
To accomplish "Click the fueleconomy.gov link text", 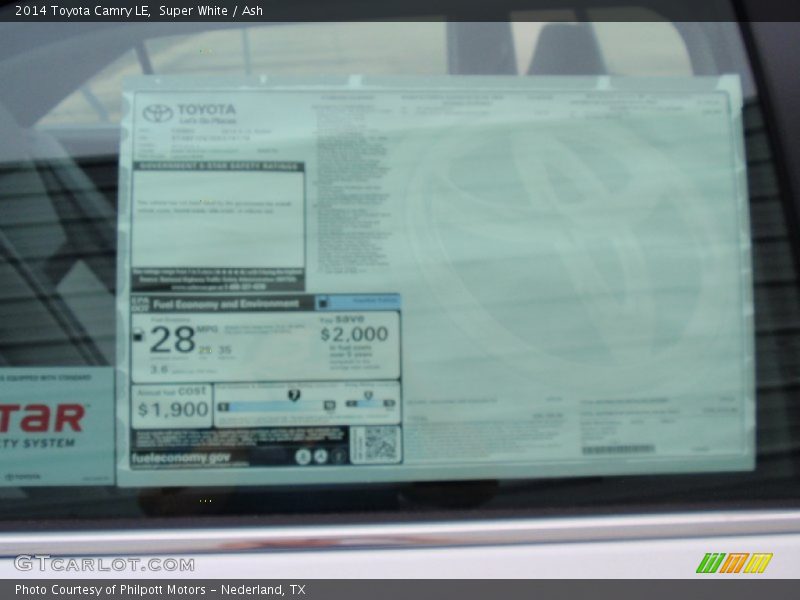I will click(181, 458).
